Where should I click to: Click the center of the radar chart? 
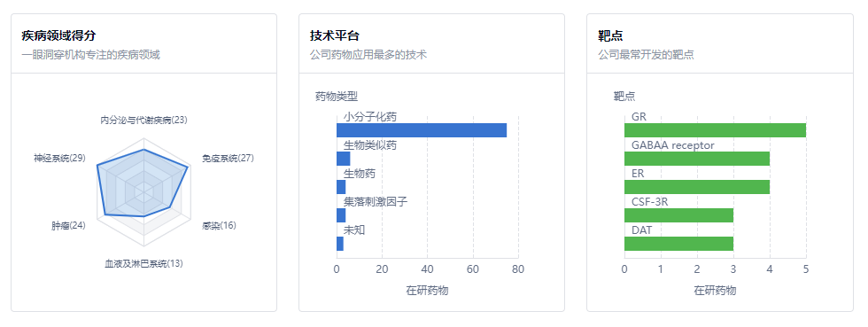[143, 193]
